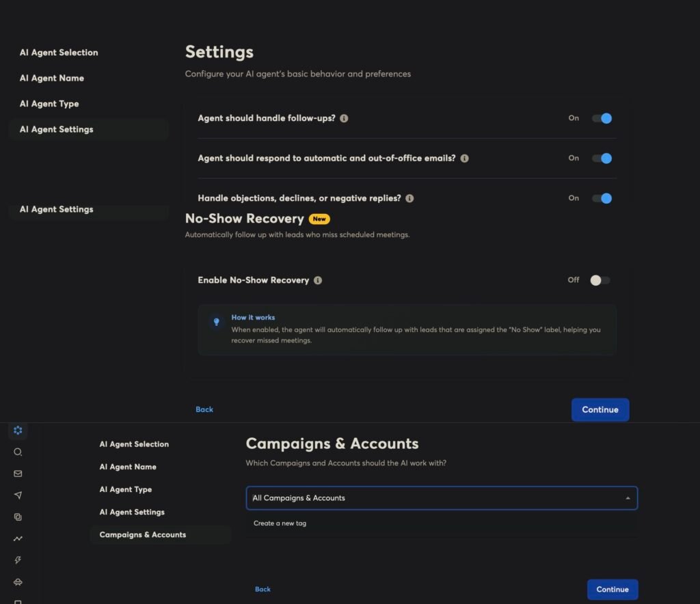The width and height of the screenshot is (700, 604).
Task: Turn off respond to out-of-office emails switch
Action: coord(602,159)
